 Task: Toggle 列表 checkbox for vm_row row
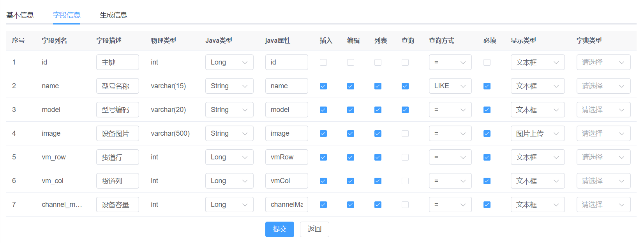click(x=378, y=157)
